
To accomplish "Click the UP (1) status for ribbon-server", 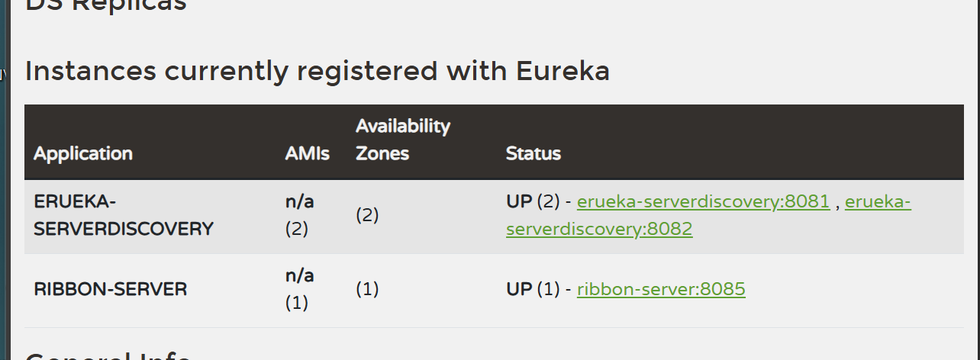I will (x=533, y=290).
